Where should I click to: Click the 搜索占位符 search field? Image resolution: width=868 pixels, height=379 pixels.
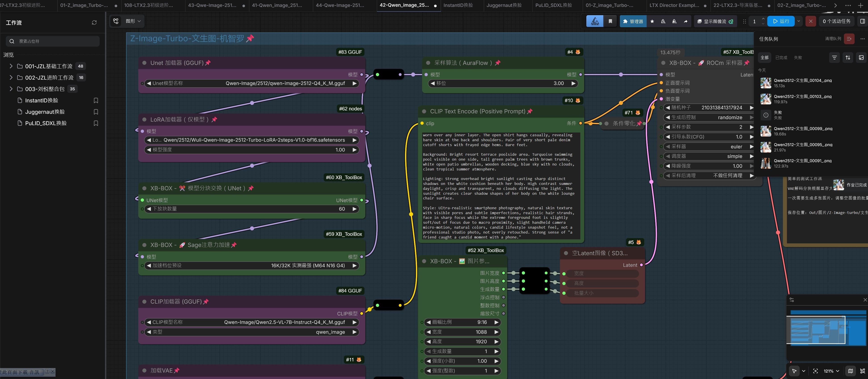pos(53,41)
